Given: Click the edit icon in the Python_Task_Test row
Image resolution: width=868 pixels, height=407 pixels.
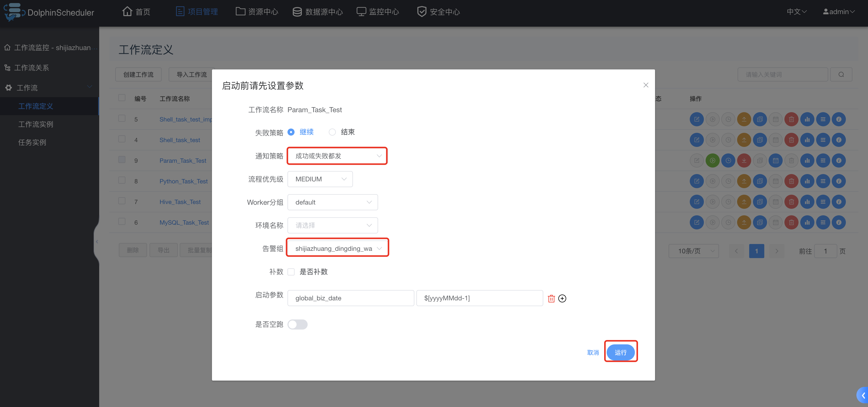Looking at the screenshot, I should (697, 181).
